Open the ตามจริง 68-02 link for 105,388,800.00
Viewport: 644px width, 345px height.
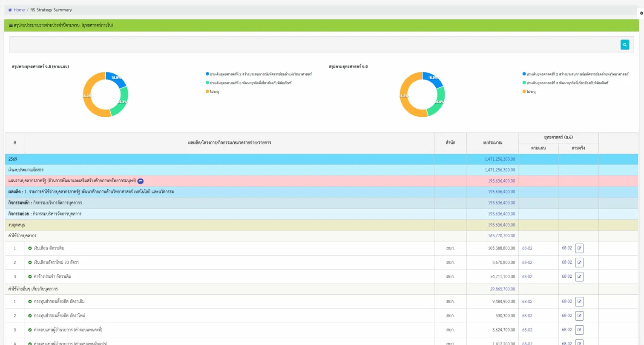(x=567, y=248)
